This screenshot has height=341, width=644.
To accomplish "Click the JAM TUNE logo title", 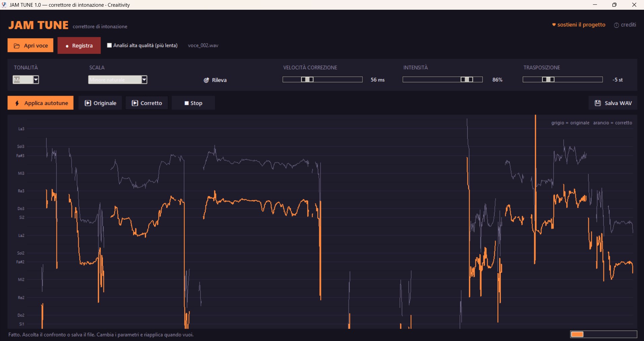I will [38, 25].
